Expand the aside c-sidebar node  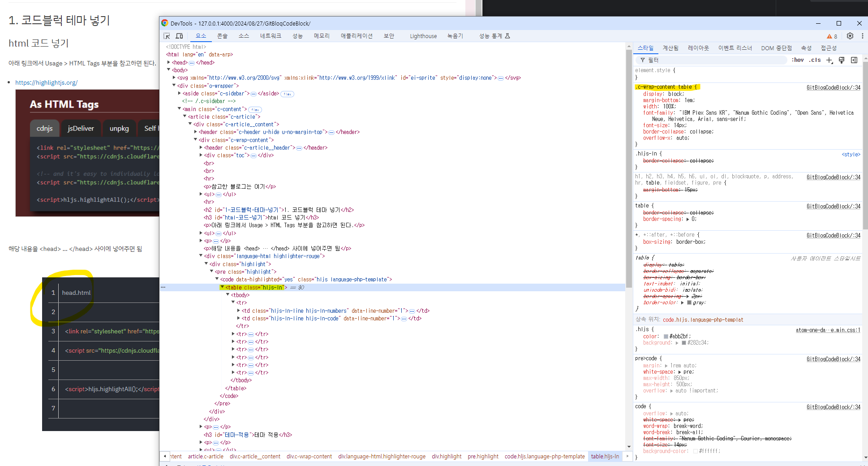point(180,93)
